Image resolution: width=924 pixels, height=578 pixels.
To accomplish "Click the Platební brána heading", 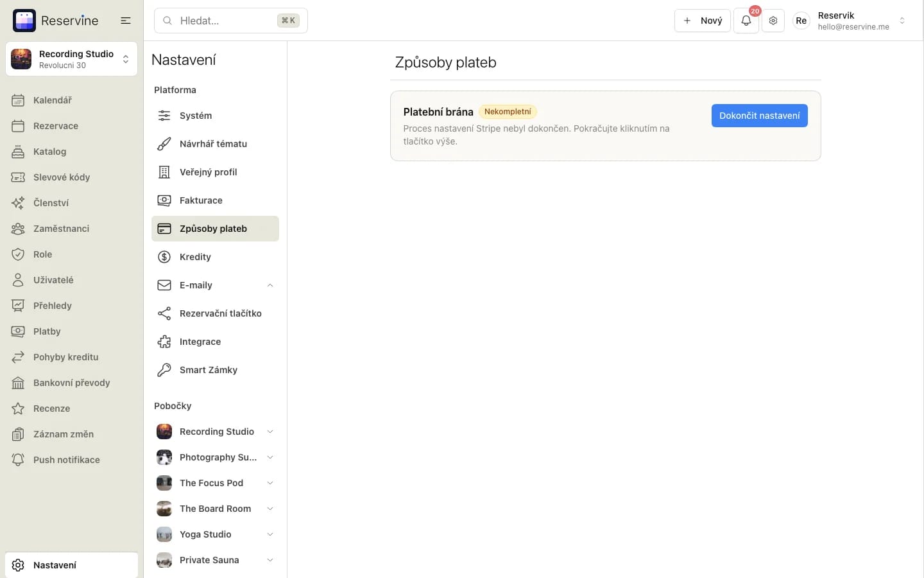I will [438, 112].
